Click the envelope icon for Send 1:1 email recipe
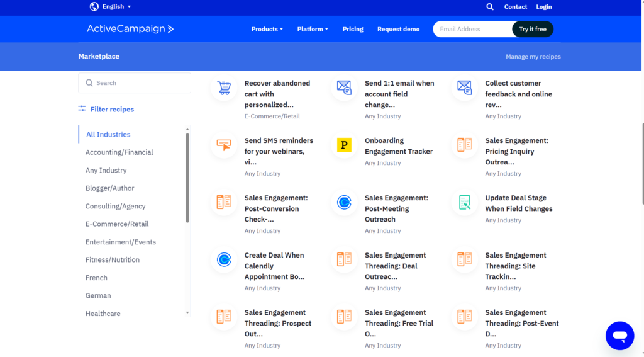 pos(344,88)
